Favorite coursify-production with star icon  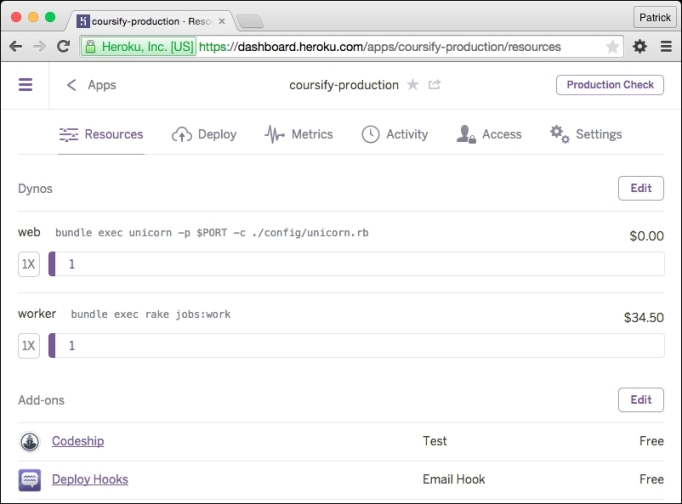[413, 84]
